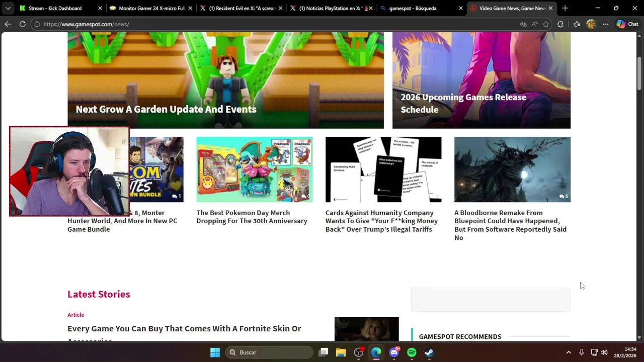644x362 pixels.
Task: Click the address bar URL field
Action: [x=277, y=24]
